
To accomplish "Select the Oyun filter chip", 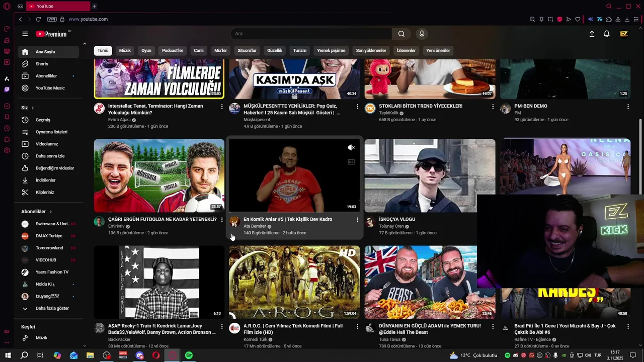I will coord(146,50).
